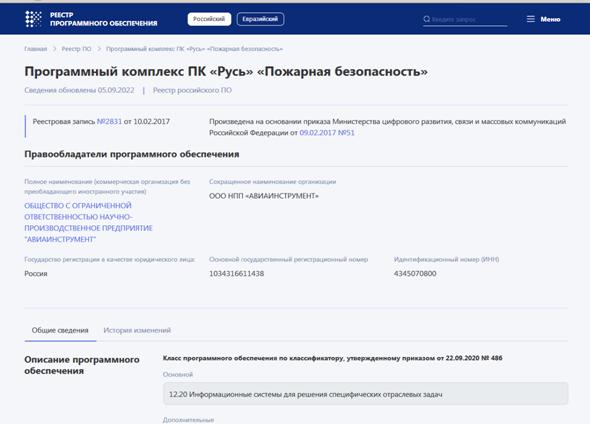The image size is (590, 424).
Task: Open the АВИАИНСТРУМЕНТ full company name link
Action: tap(88, 222)
